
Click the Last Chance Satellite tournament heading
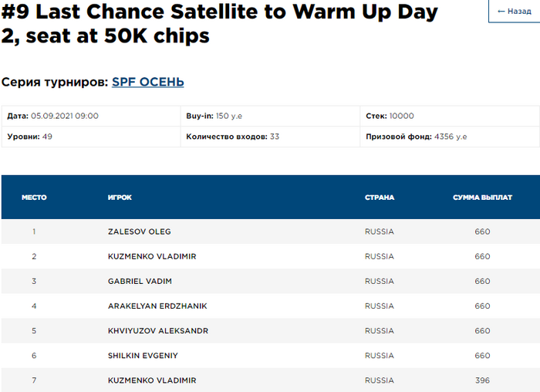click(x=219, y=23)
